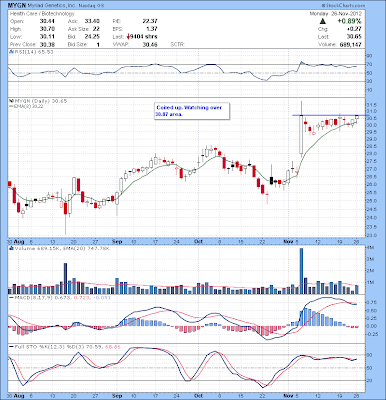Click the Volume panel legend icon
This screenshot has height=400, width=386.
11,248
